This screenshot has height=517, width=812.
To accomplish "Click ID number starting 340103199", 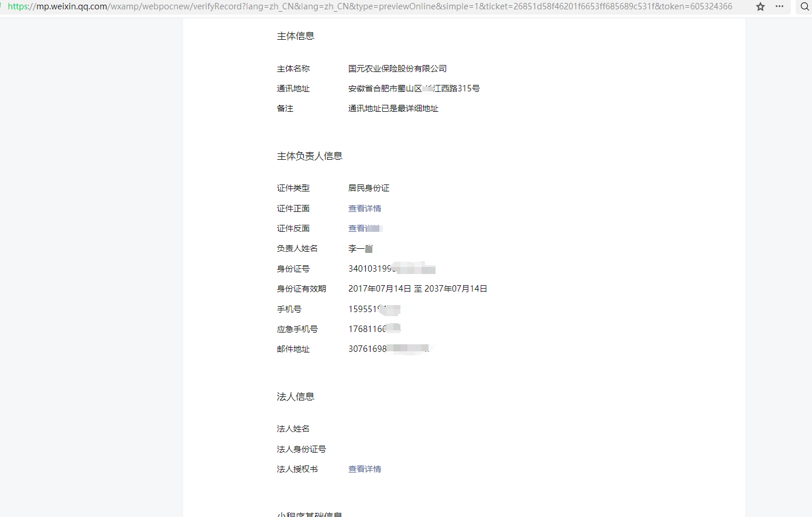I will pos(392,269).
